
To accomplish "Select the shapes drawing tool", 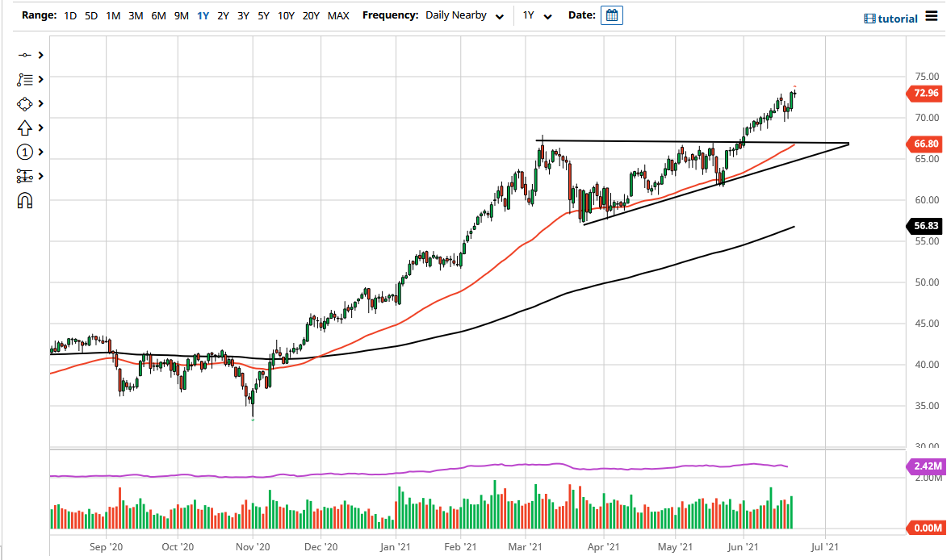I will coord(26,103).
